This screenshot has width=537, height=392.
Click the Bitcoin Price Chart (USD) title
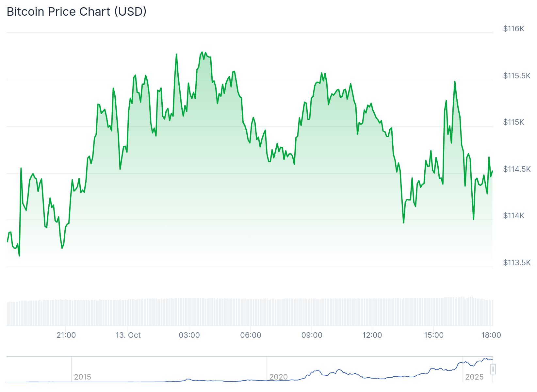pyautogui.click(x=76, y=12)
